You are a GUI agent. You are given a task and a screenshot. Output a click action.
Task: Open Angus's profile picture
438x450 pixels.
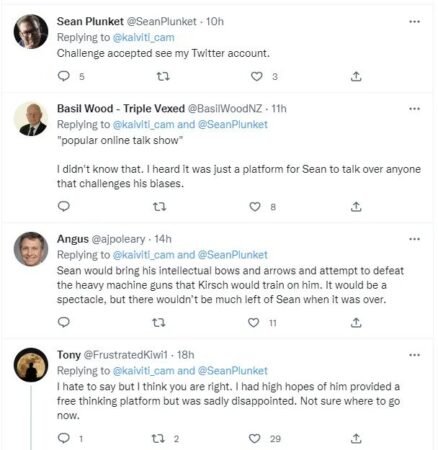pyautogui.click(x=31, y=249)
